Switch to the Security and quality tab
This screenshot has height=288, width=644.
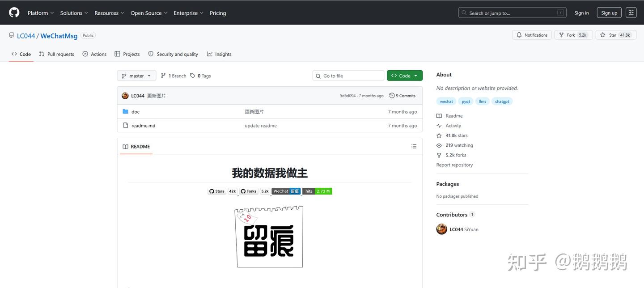173,54
